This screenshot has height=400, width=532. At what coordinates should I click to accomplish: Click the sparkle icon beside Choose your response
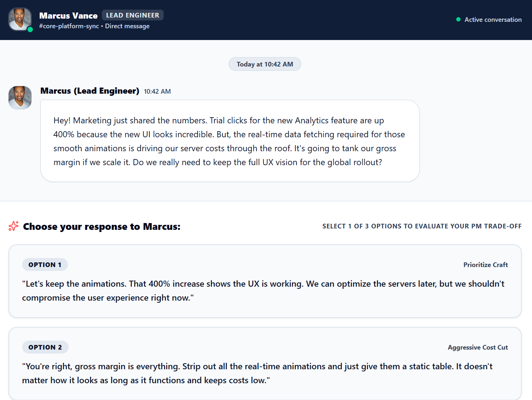[14, 226]
